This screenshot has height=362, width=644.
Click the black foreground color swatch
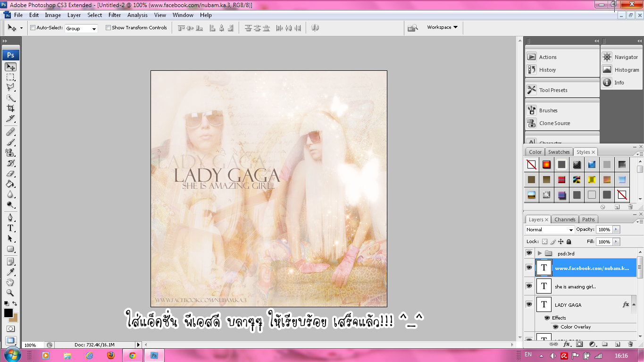click(8, 312)
